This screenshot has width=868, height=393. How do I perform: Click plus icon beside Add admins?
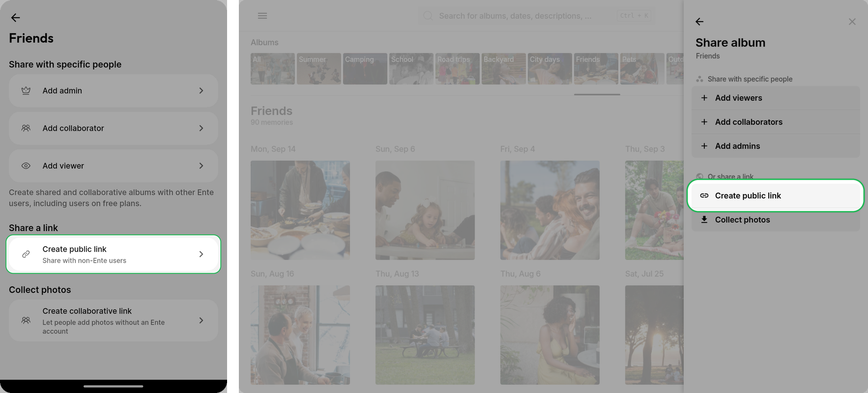(x=704, y=146)
